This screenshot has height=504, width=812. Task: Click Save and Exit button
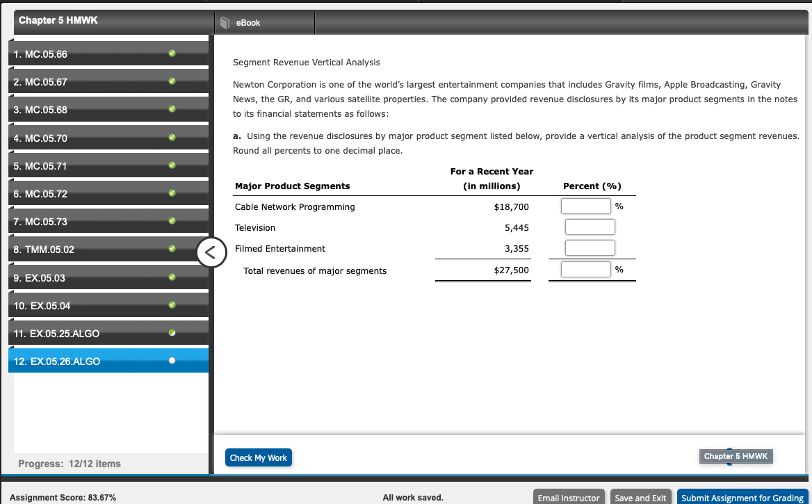640,498
